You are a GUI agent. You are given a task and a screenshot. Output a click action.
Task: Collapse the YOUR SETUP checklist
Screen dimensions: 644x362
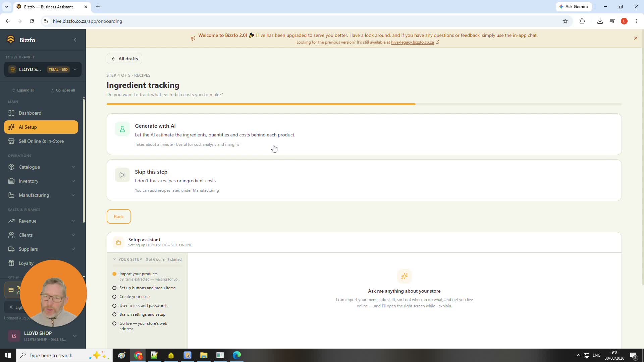114,259
